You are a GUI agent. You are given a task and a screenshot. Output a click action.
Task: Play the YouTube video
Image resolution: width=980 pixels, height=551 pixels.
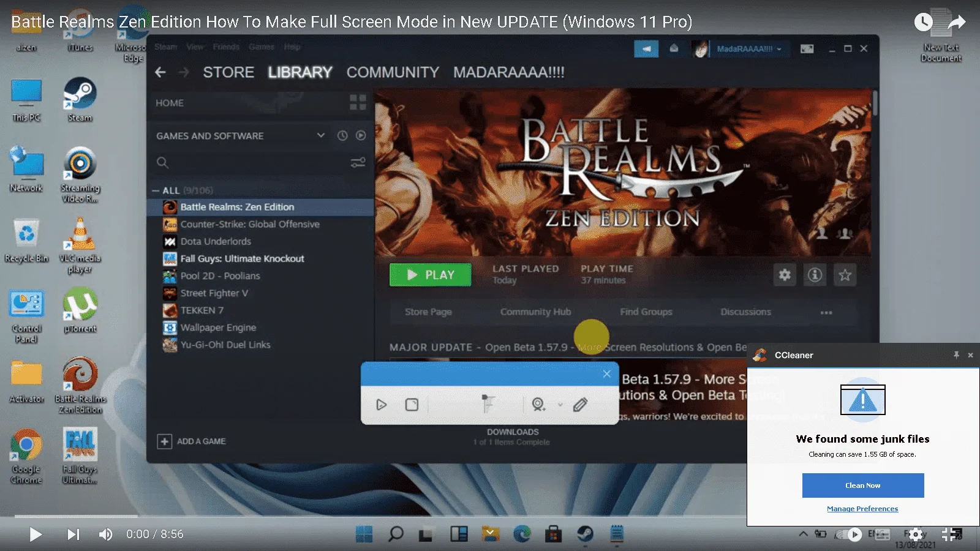tap(36, 534)
